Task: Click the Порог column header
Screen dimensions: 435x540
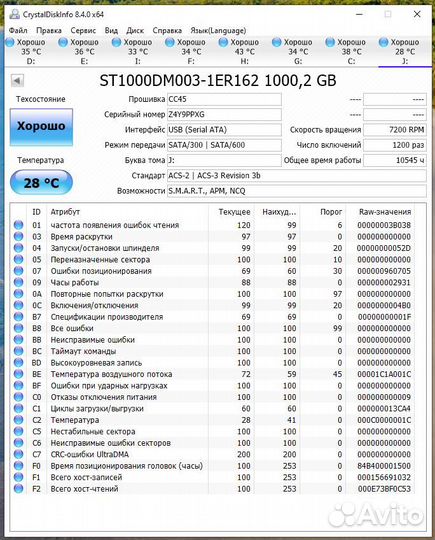Action: pos(323,212)
